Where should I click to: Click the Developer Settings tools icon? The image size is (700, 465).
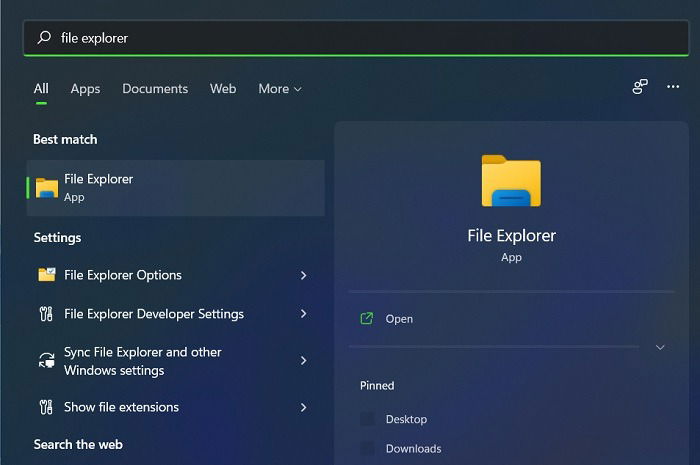[46, 314]
